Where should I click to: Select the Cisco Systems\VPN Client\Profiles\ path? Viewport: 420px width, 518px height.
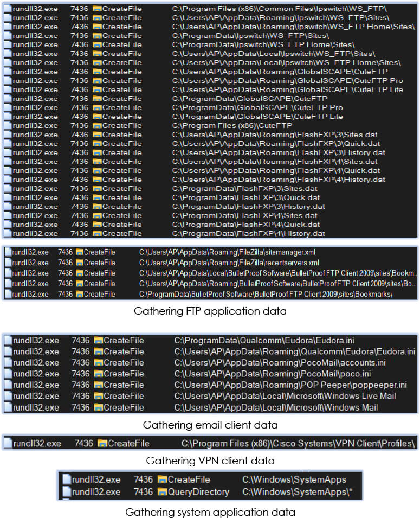point(298,444)
